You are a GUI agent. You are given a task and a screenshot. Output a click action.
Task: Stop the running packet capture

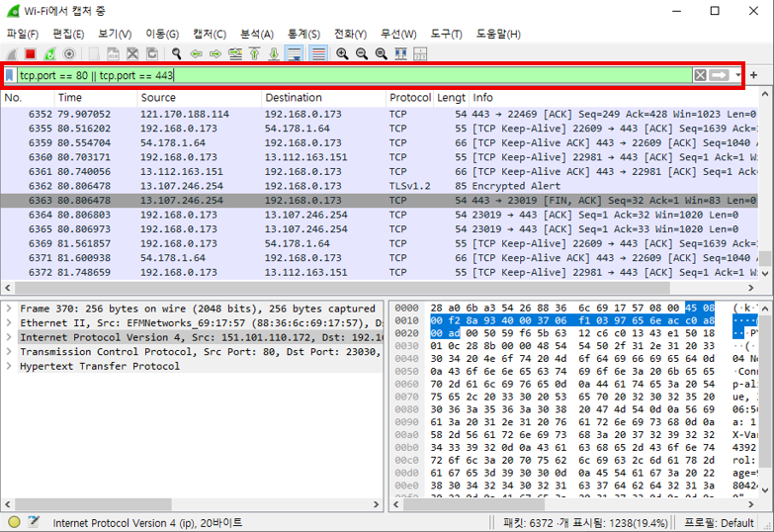click(30, 53)
